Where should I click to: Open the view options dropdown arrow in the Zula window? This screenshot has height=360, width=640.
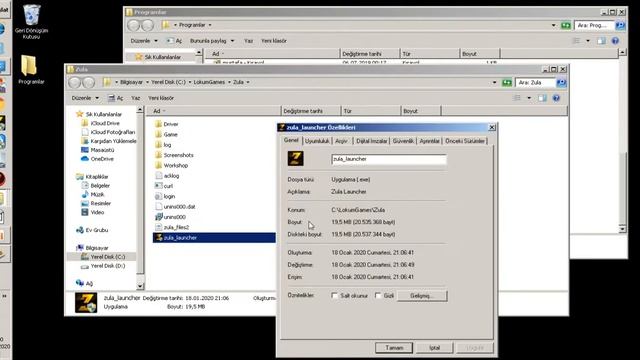pos(529,98)
